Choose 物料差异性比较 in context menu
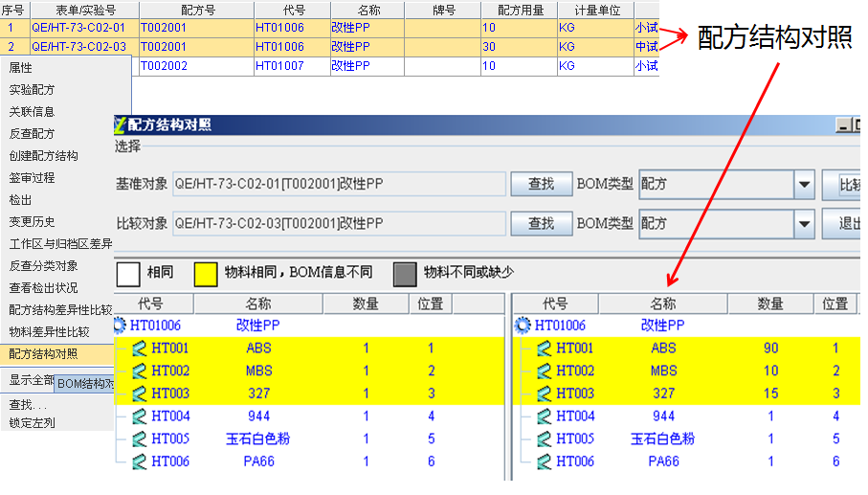Image resolution: width=868 pixels, height=495 pixels. tap(49, 332)
